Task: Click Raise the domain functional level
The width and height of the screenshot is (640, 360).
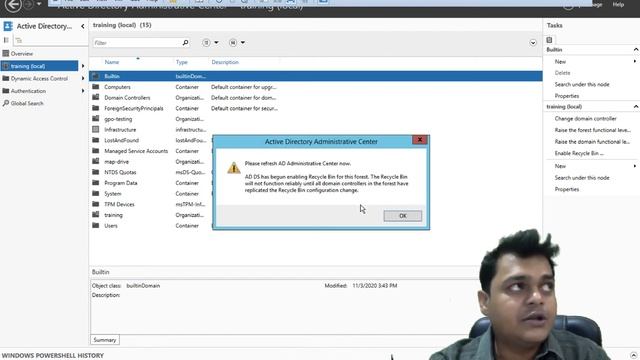Action: click(x=592, y=142)
